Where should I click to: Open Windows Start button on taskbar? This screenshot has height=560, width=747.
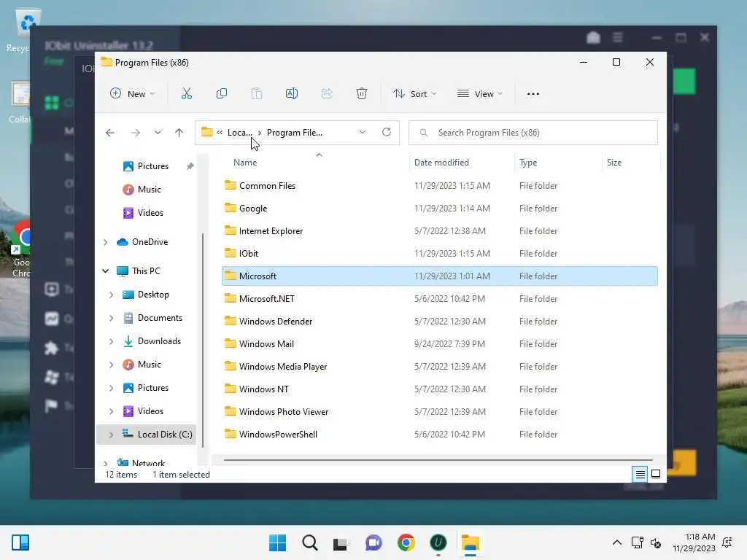[278, 542]
